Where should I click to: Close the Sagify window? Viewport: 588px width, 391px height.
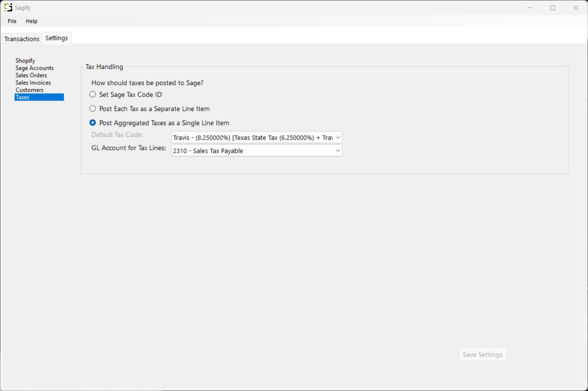(575, 8)
